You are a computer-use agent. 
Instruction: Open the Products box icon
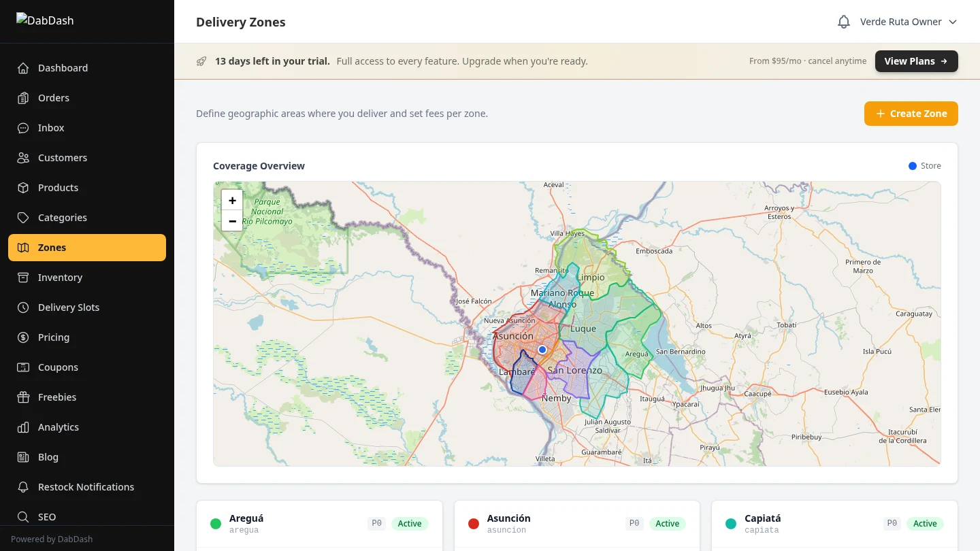point(24,188)
